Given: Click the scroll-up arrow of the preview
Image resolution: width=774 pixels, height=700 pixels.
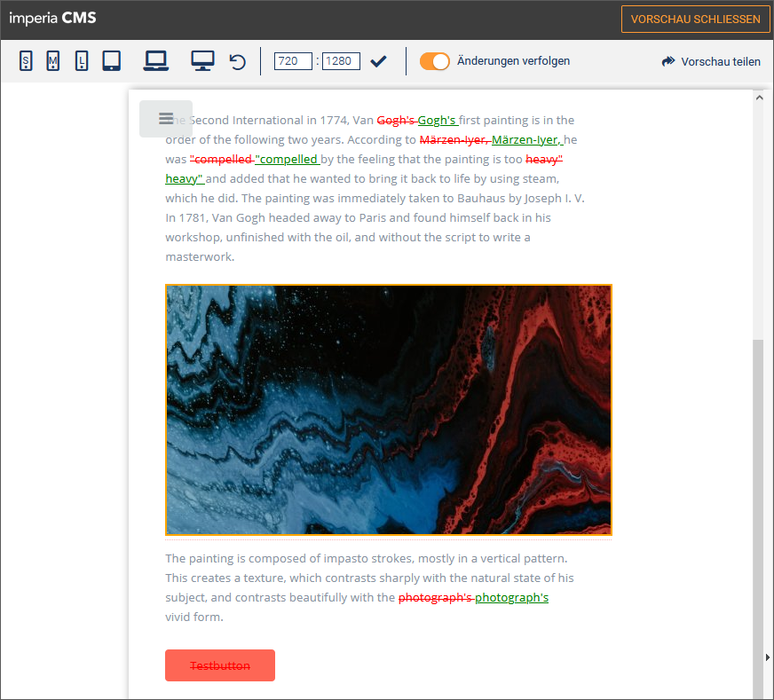Looking at the screenshot, I should (759, 98).
